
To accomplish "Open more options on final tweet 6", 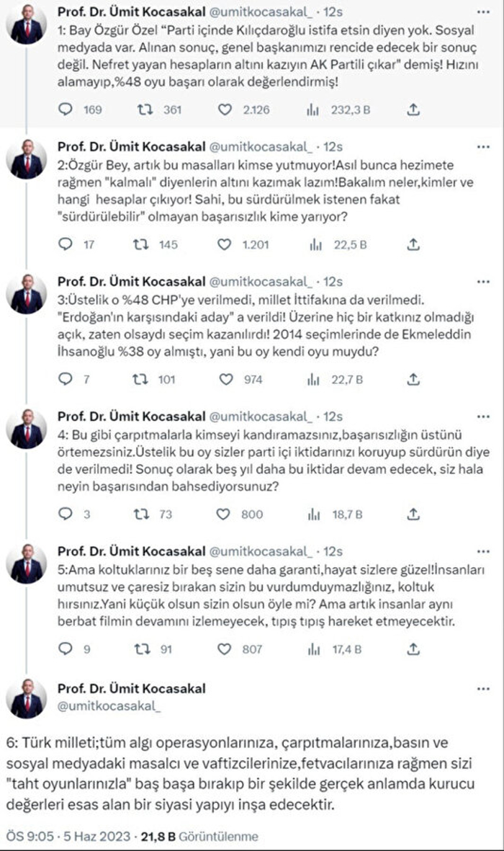I will click(482, 688).
